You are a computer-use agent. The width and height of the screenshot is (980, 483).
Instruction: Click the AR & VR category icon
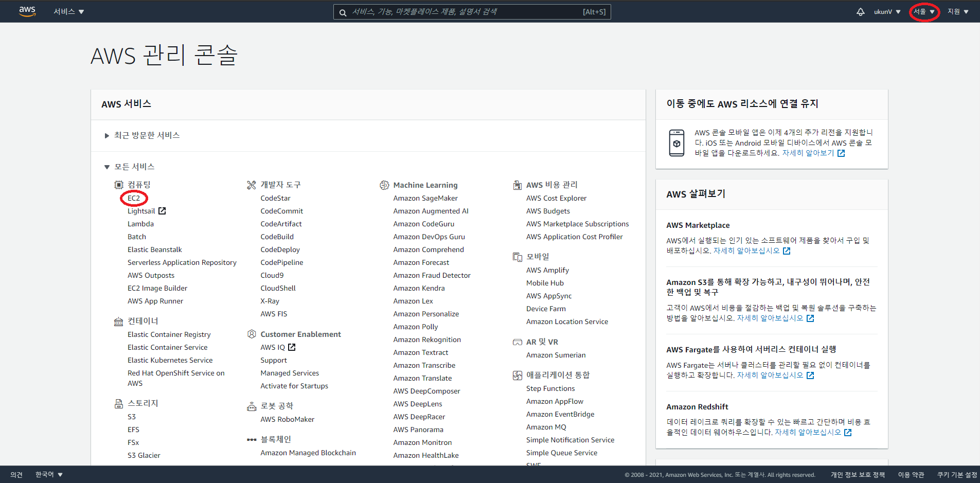(517, 342)
